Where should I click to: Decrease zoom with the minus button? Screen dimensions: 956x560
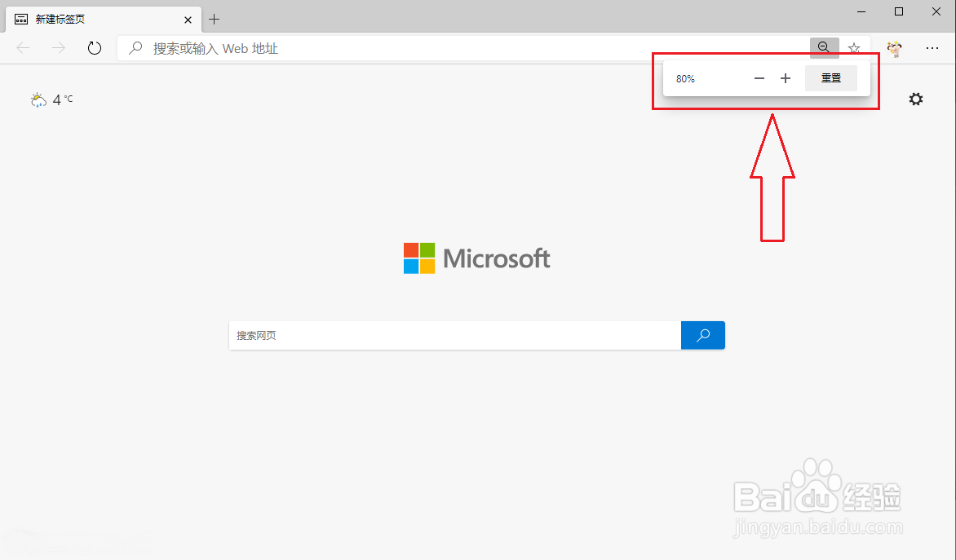759,78
